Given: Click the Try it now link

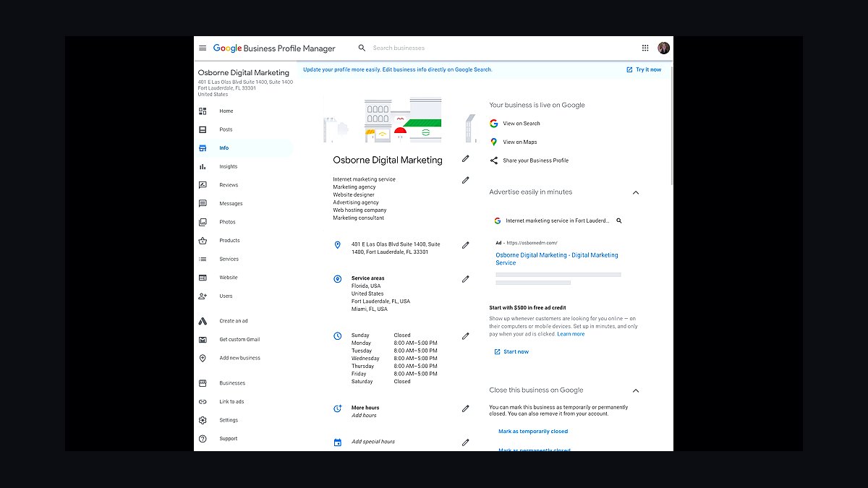Looking at the screenshot, I should pyautogui.click(x=644, y=70).
